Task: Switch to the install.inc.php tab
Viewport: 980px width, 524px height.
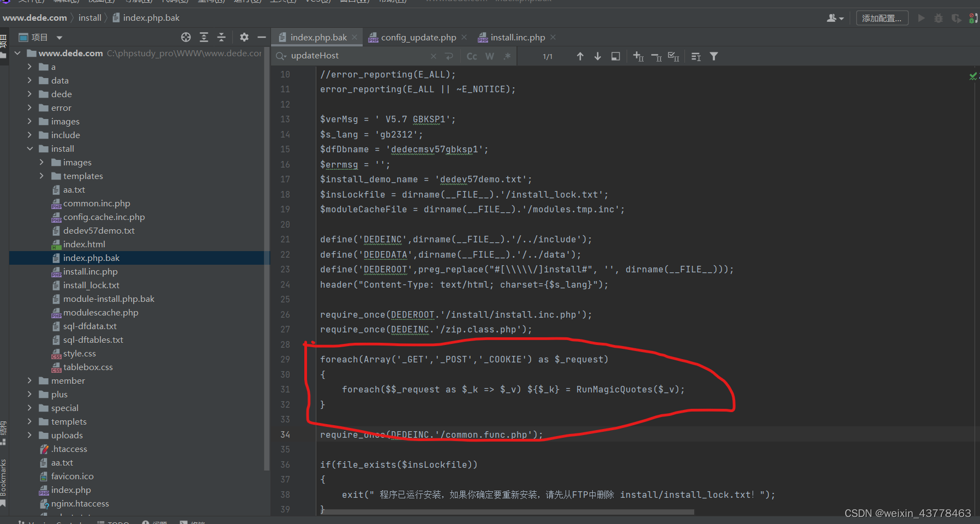Action: (517, 37)
